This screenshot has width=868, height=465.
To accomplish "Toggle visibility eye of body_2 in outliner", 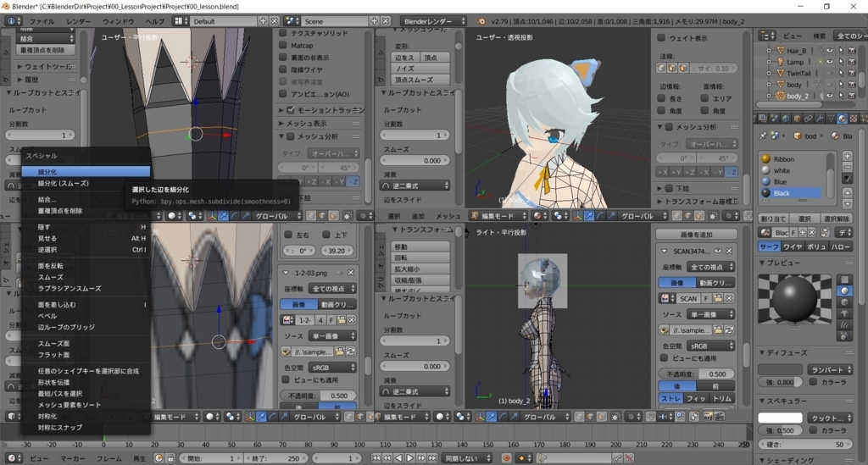I will [830, 96].
